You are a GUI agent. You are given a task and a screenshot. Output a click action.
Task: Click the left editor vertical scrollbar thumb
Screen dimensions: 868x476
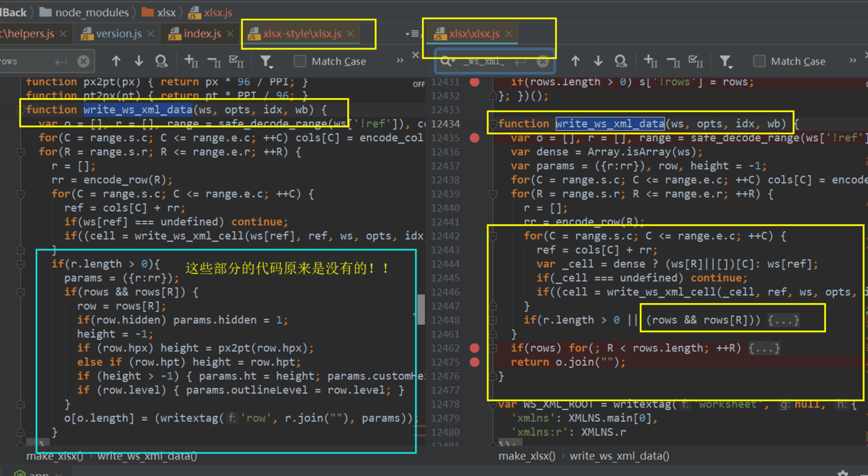(x=421, y=309)
